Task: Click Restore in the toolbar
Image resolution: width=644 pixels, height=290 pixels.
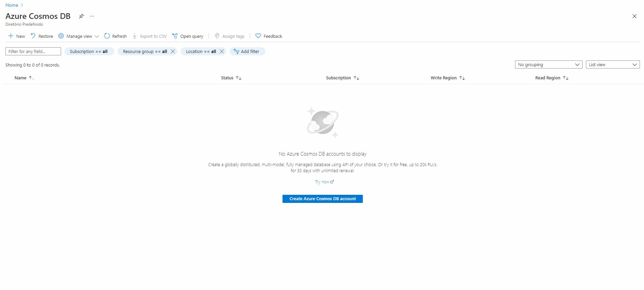Action: (x=42, y=36)
